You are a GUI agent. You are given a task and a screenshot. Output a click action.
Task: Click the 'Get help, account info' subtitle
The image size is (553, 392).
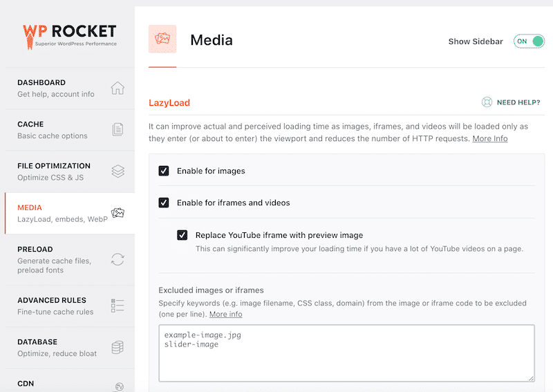click(56, 94)
